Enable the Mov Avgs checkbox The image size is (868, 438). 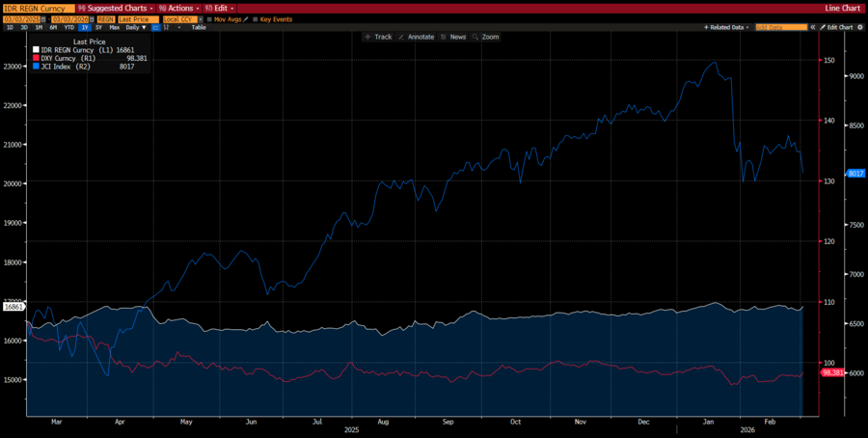(x=209, y=18)
